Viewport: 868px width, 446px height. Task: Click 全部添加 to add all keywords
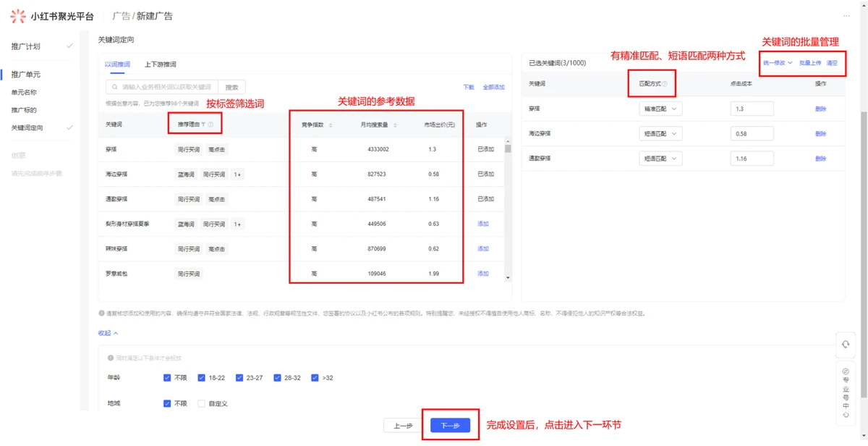493,87
